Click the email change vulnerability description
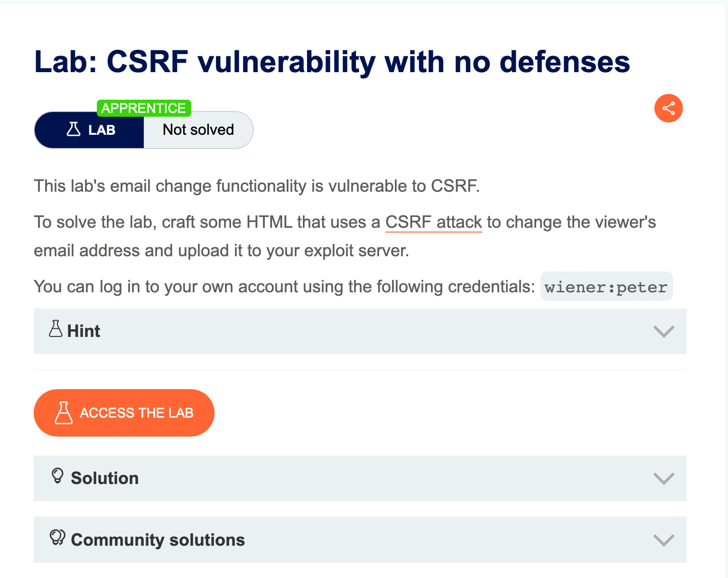The height and width of the screenshot is (578, 728). (x=257, y=186)
